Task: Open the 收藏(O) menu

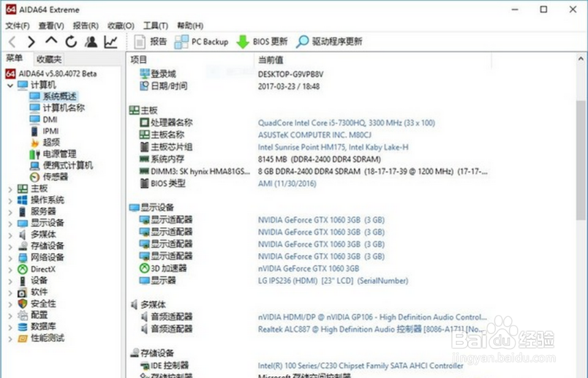Action: (121, 26)
